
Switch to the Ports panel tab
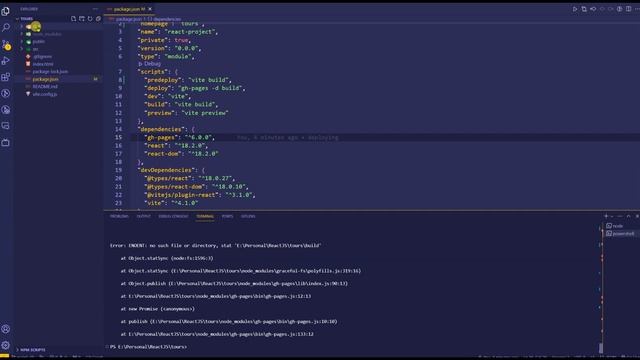[227, 216]
